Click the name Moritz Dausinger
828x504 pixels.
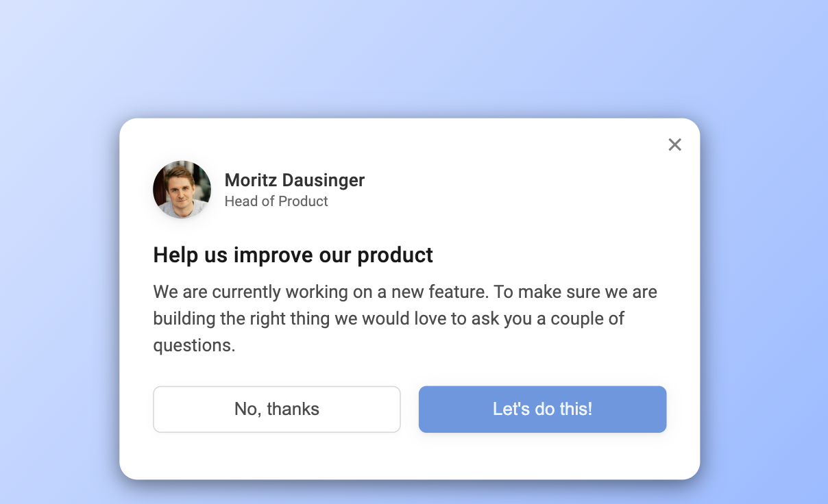(x=295, y=180)
